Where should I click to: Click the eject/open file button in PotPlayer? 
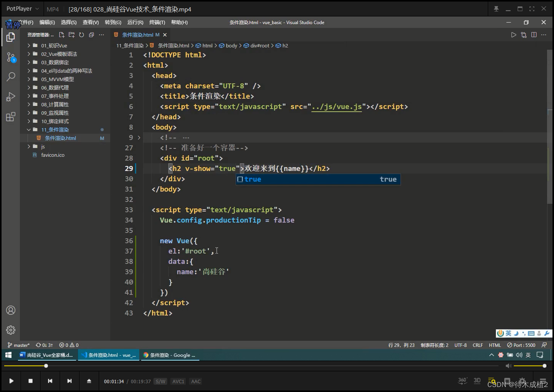(89, 381)
